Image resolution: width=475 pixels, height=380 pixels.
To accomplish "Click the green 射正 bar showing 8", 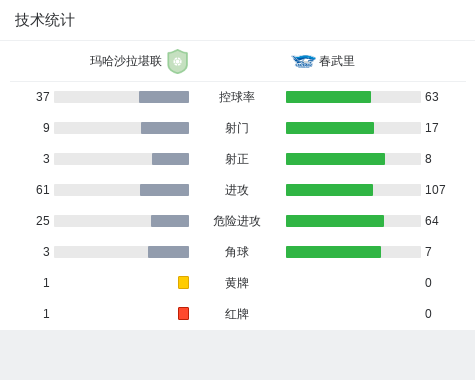I will click(x=335, y=159).
